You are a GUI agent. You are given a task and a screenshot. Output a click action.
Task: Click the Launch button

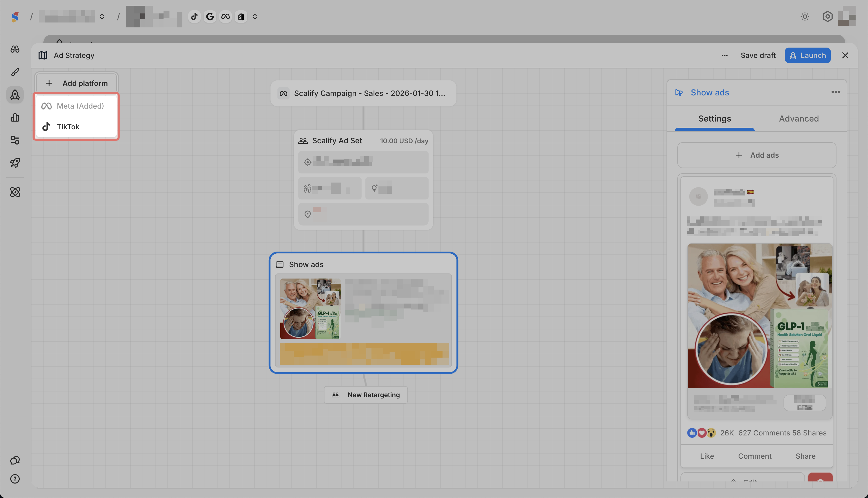(807, 55)
